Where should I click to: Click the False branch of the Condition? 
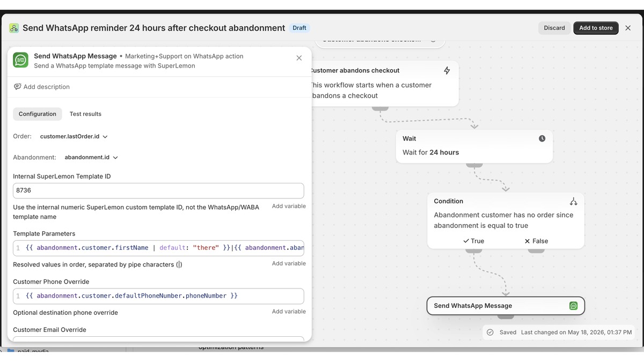click(x=536, y=241)
